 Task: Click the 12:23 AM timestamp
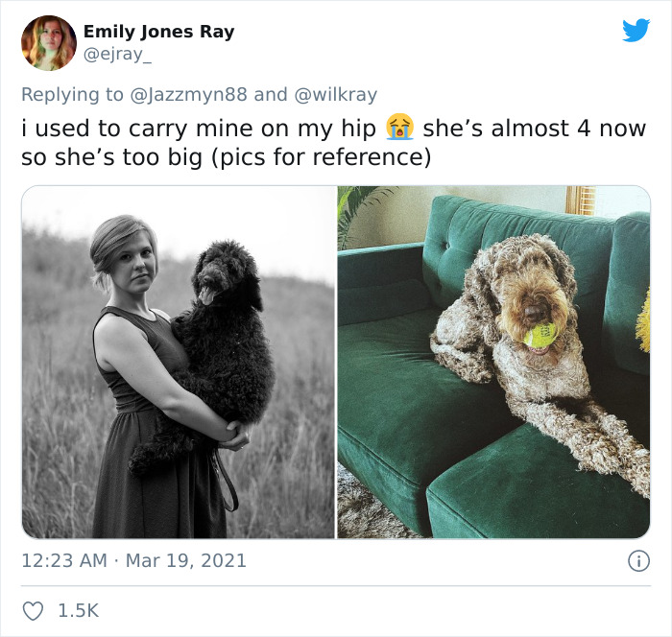click(x=64, y=561)
